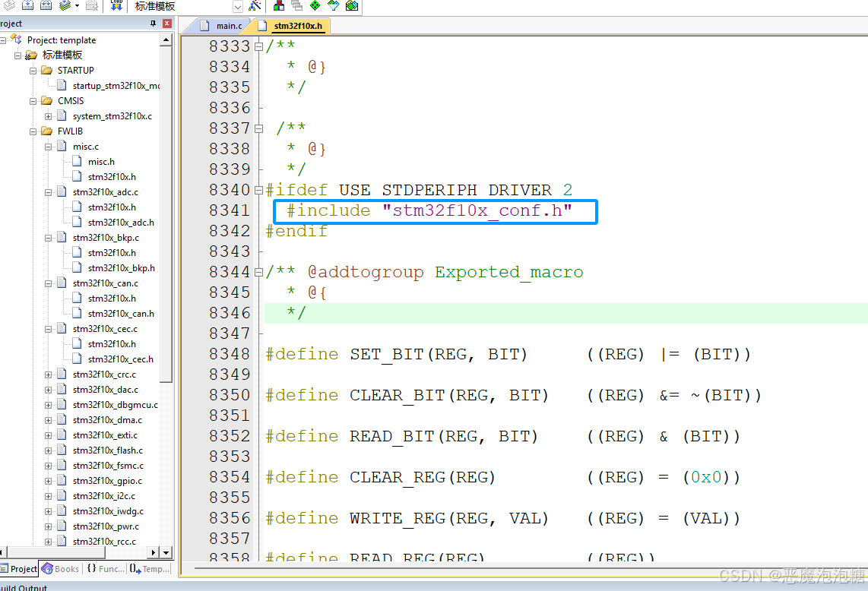Viewport: 868px width, 591px height.
Task: Collapse the misc.c file node
Action: [x=48, y=147]
